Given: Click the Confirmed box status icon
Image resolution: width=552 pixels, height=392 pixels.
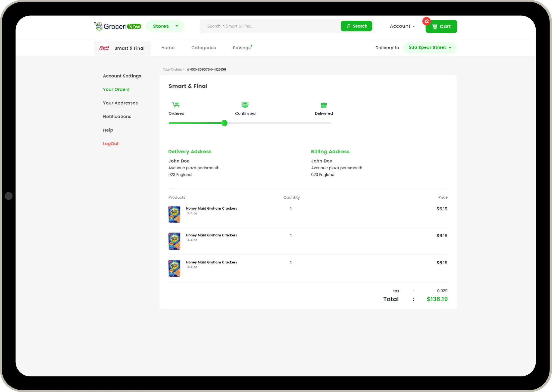Looking at the screenshot, I should coord(245,105).
